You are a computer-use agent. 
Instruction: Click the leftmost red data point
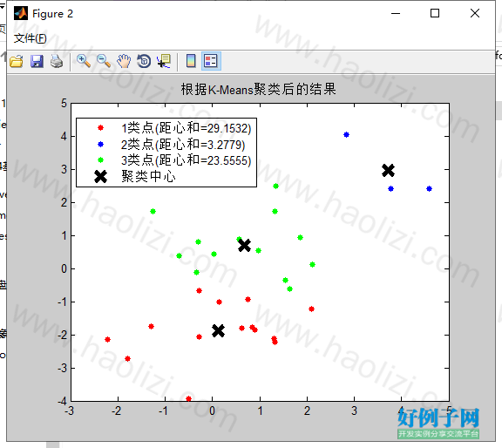[107, 339]
